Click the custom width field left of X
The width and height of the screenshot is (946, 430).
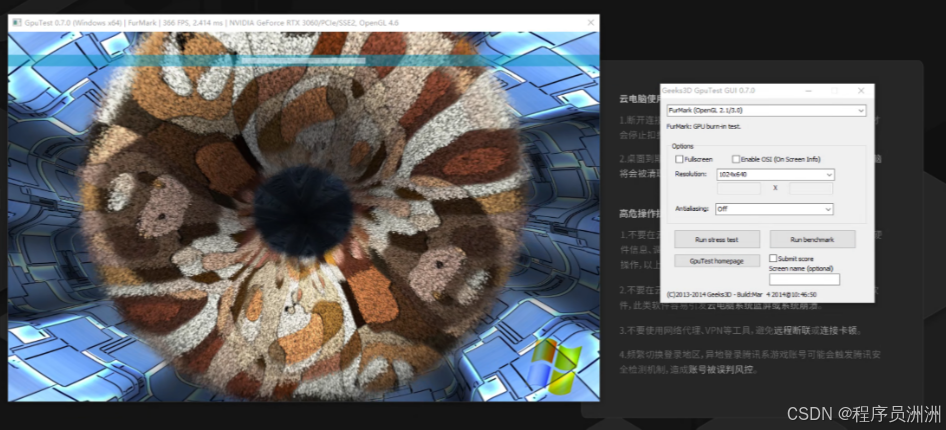coord(739,188)
